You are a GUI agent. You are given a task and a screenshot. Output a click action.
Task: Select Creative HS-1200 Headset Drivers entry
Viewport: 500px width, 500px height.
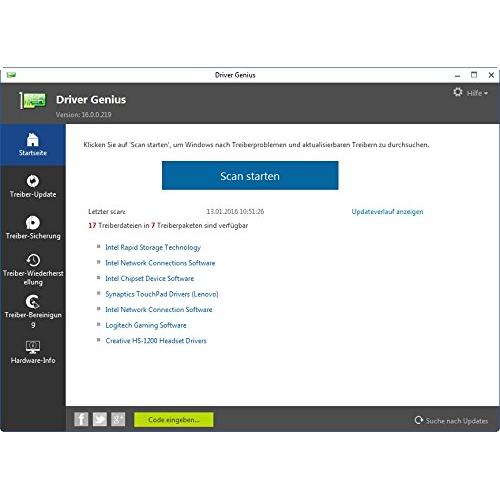pyautogui.click(x=156, y=341)
